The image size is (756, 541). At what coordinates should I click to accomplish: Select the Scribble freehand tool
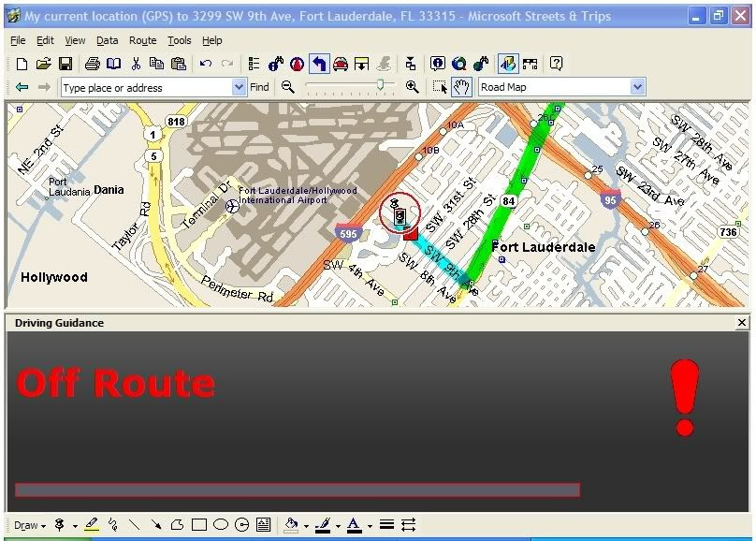coord(113,524)
